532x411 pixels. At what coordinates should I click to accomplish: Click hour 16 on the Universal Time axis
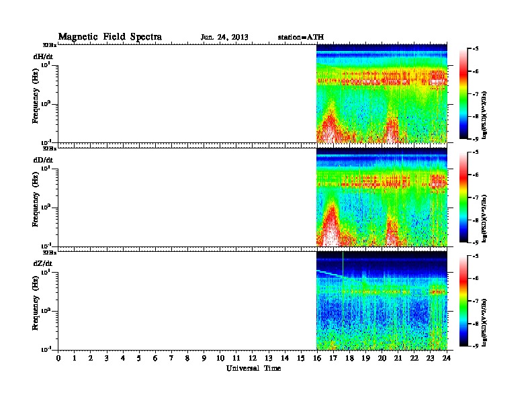click(317, 358)
